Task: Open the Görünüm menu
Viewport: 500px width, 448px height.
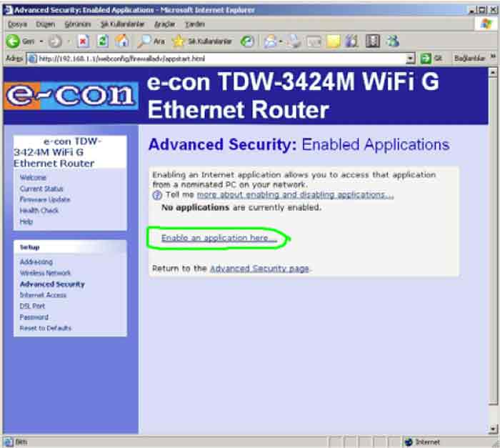Action: tap(78, 24)
